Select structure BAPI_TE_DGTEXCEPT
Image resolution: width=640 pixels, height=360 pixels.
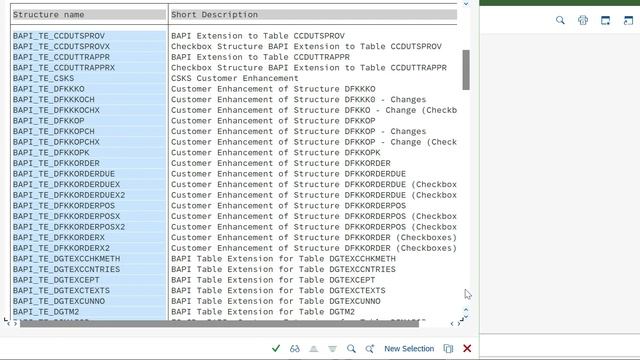pyautogui.click(x=56, y=280)
